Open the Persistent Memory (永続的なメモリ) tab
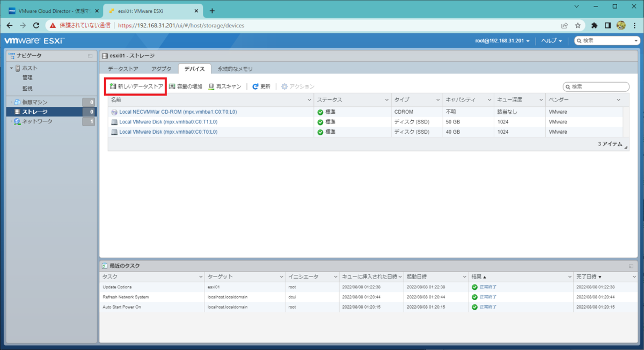 click(235, 69)
